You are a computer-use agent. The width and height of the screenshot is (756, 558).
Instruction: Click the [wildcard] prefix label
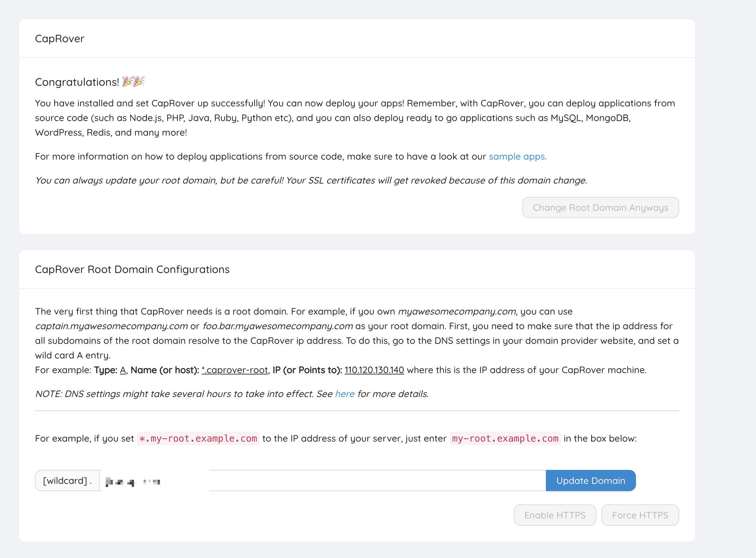click(67, 480)
